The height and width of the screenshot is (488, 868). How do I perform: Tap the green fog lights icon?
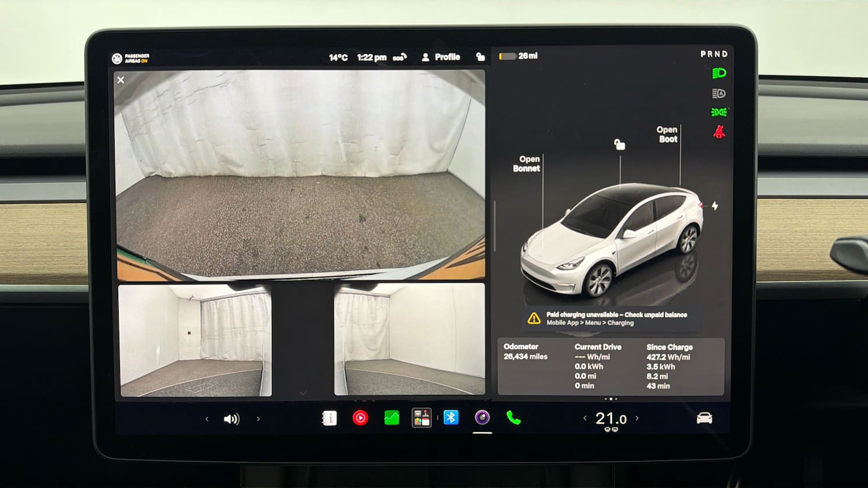click(719, 112)
